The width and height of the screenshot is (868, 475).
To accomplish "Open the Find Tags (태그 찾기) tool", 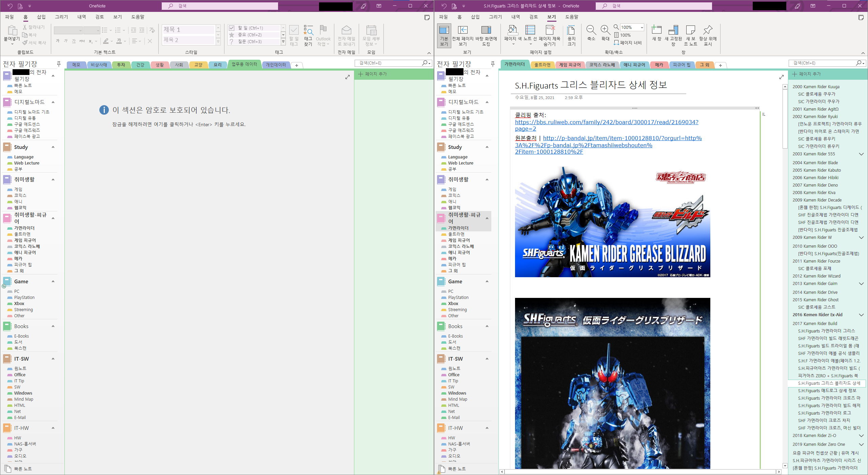I will pos(308,31).
